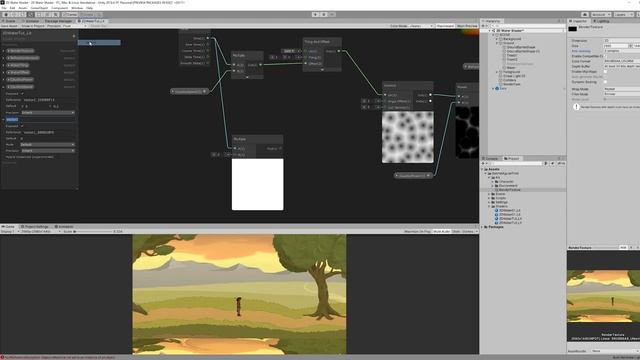Open the Account dropdown
Image resolution: width=640 pixels, height=360 pixels.
pos(601,15)
